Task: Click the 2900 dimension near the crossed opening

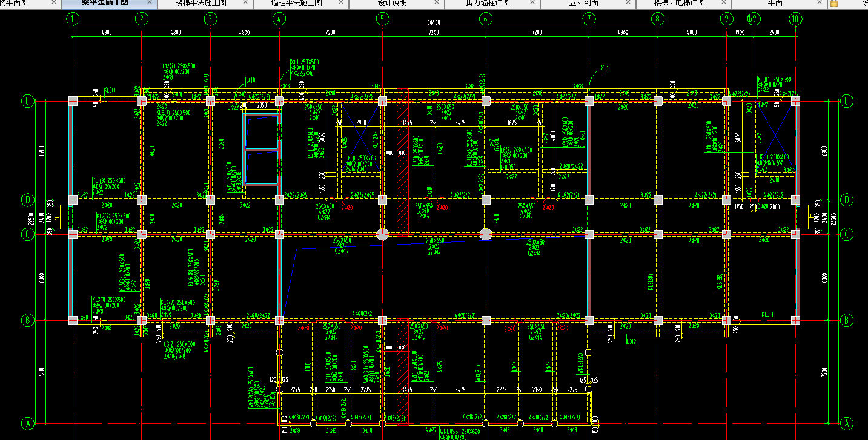Action: click(361, 123)
